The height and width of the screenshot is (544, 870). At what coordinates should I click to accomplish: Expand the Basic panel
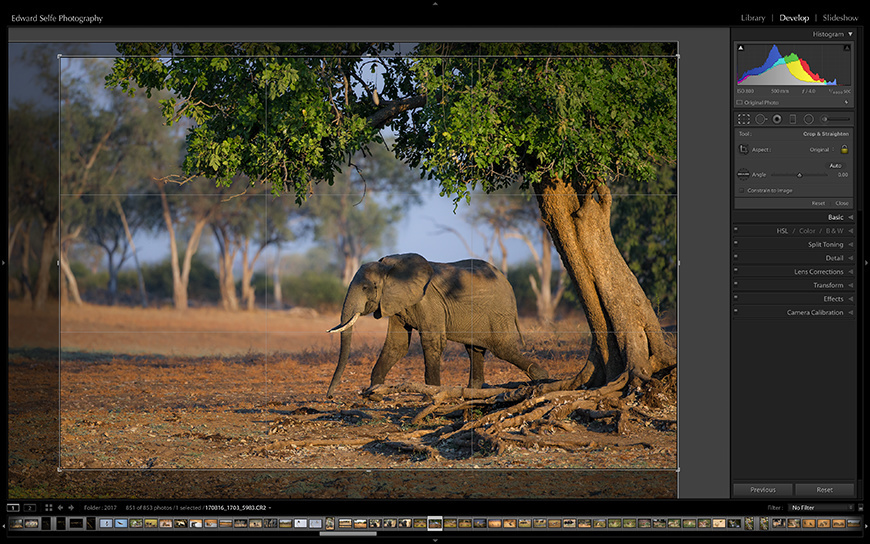pyautogui.click(x=850, y=218)
